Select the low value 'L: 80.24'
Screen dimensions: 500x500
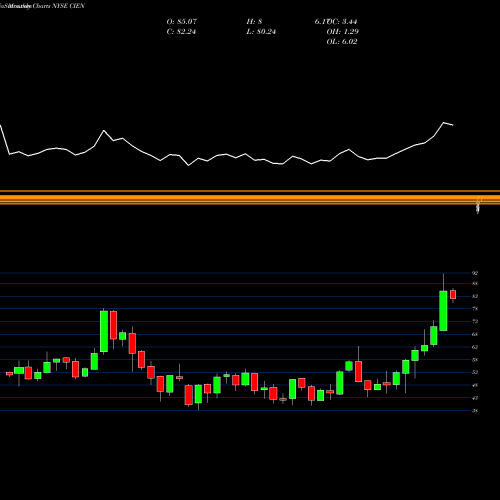click(x=261, y=32)
